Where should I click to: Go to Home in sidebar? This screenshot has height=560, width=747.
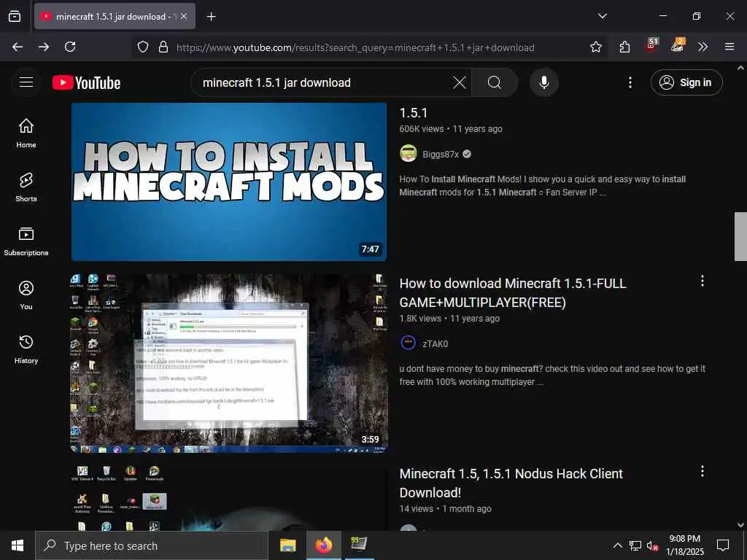click(x=26, y=133)
